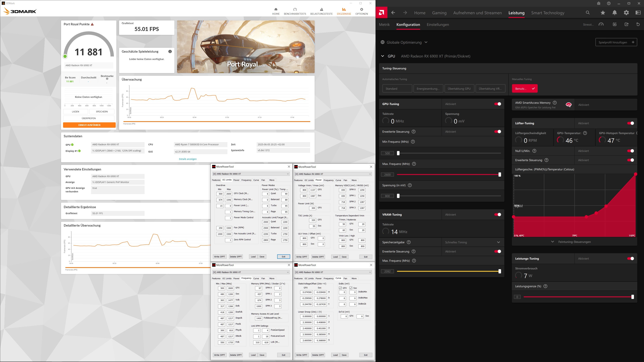
Task: Click the Details anzeigen link
Action: tap(187, 159)
